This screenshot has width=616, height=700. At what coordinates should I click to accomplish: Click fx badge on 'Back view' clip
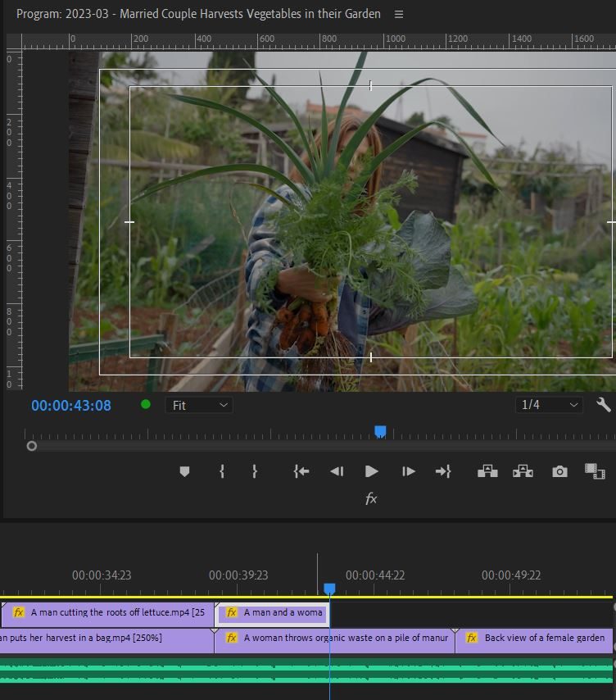coord(472,638)
